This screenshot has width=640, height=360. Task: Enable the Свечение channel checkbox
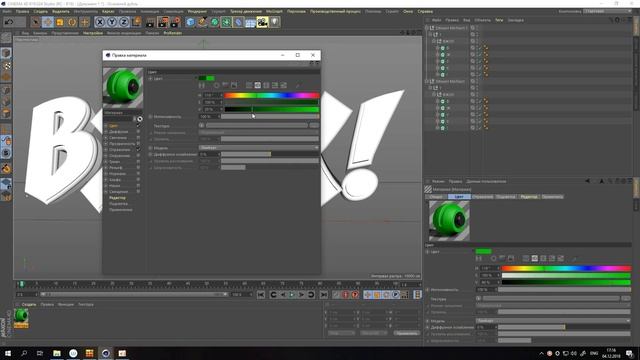pyautogui.click(x=138, y=138)
